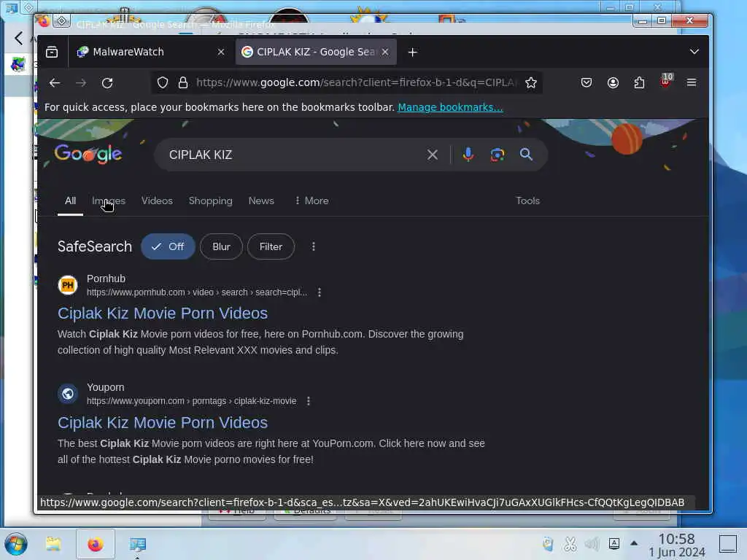Switch to Videos results tab

[157, 201]
